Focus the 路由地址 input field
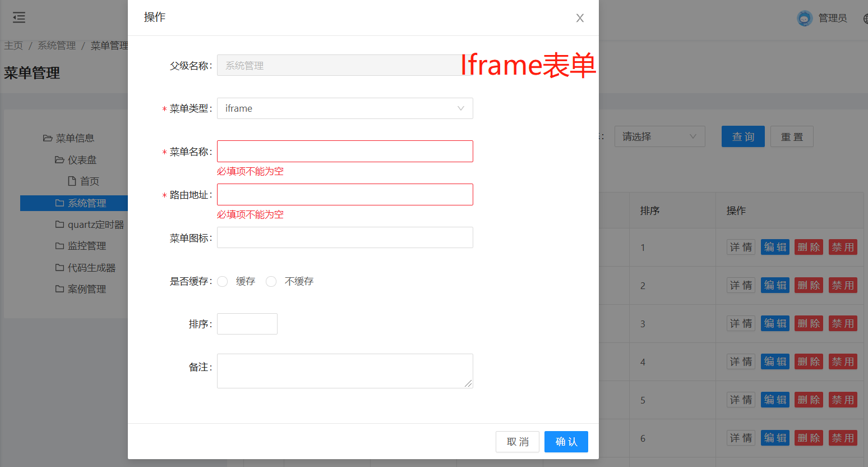 [345, 195]
